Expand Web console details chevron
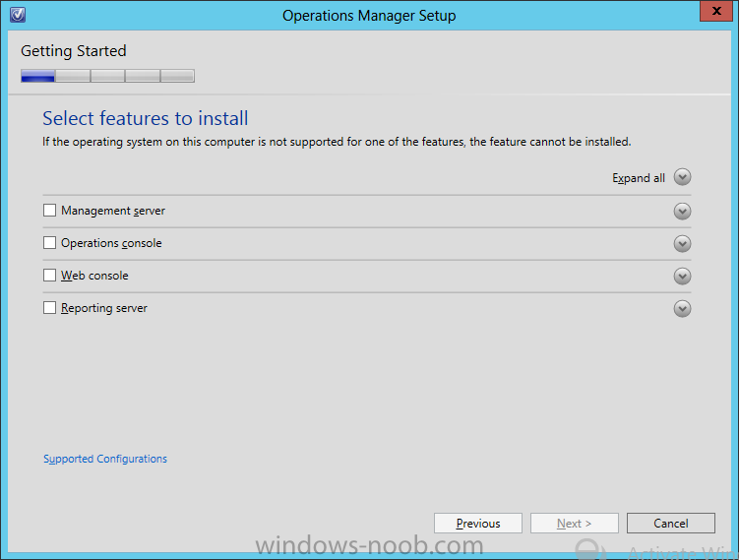This screenshot has width=739, height=560. click(x=682, y=277)
